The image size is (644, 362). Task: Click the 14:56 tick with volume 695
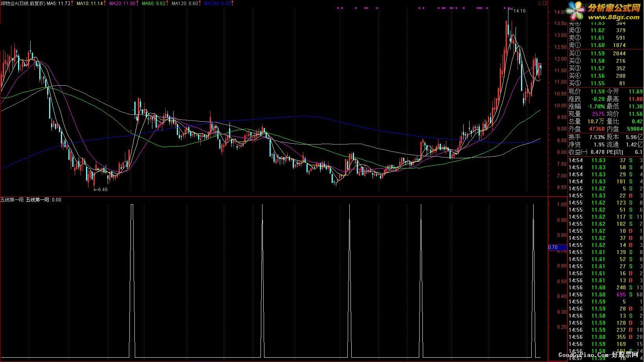coord(606,294)
